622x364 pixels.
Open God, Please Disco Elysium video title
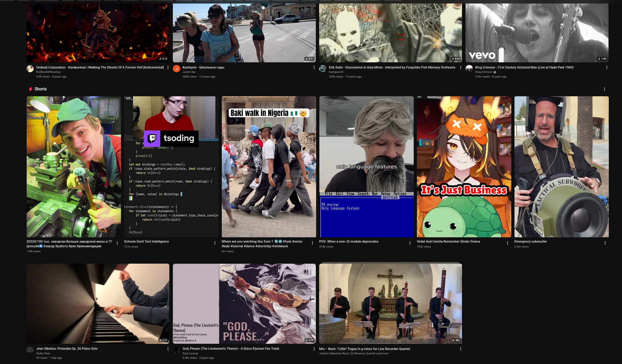coord(231,349)
